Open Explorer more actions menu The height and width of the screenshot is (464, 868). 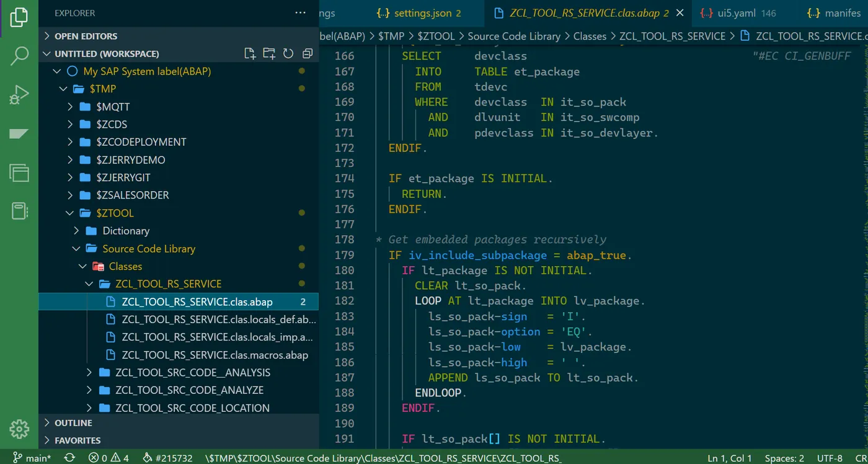(x=301, y=13)
